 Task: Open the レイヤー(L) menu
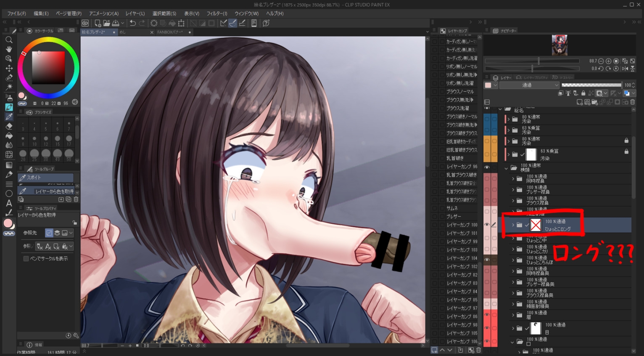point(135,13)
